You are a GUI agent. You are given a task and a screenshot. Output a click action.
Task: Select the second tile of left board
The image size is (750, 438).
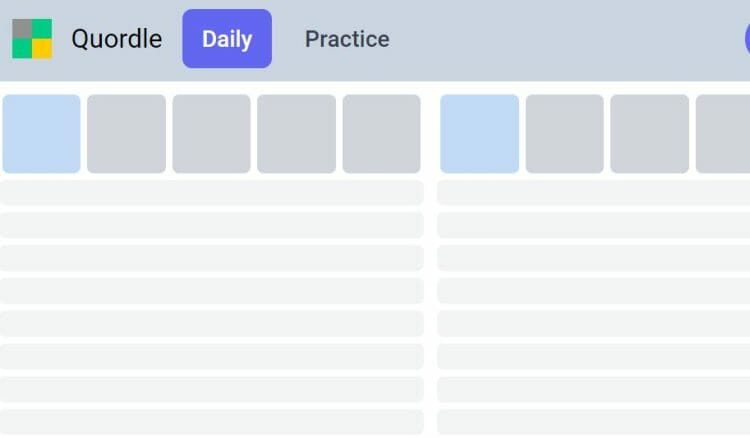point(126,134)
